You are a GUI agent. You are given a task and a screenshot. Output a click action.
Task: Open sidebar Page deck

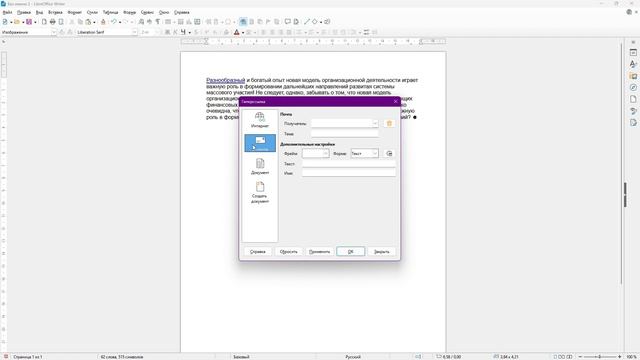click(x=633, y=99)
